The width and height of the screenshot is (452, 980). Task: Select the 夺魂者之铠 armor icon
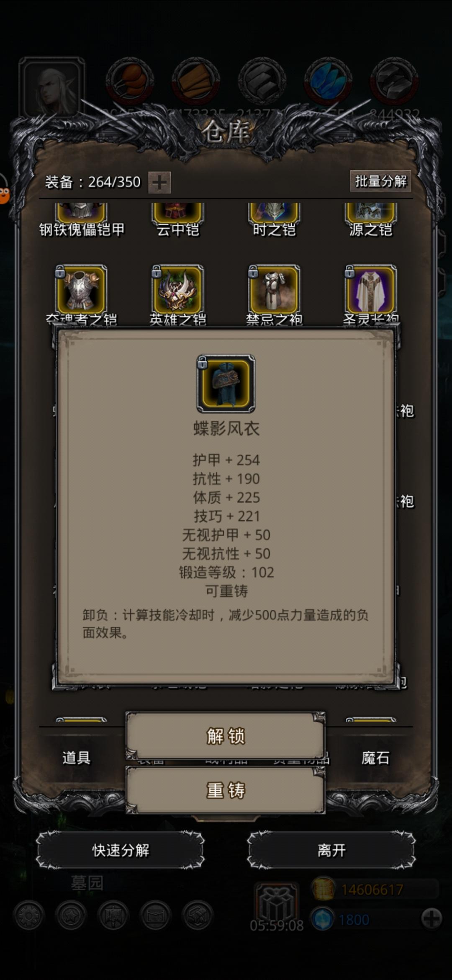pos(81,289)
